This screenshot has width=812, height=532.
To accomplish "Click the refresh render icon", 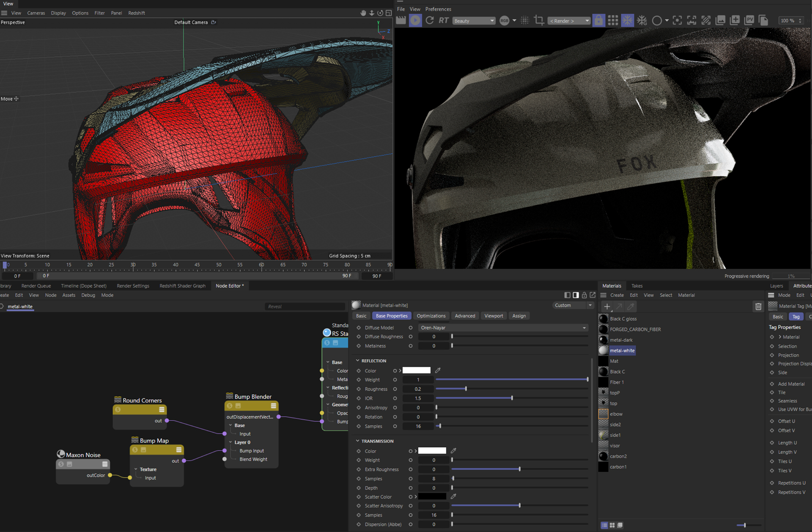I will [x=430, y=20].
